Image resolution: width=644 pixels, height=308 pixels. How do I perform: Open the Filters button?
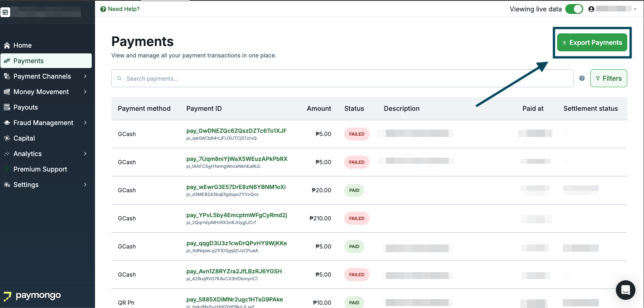coord(609,78)
